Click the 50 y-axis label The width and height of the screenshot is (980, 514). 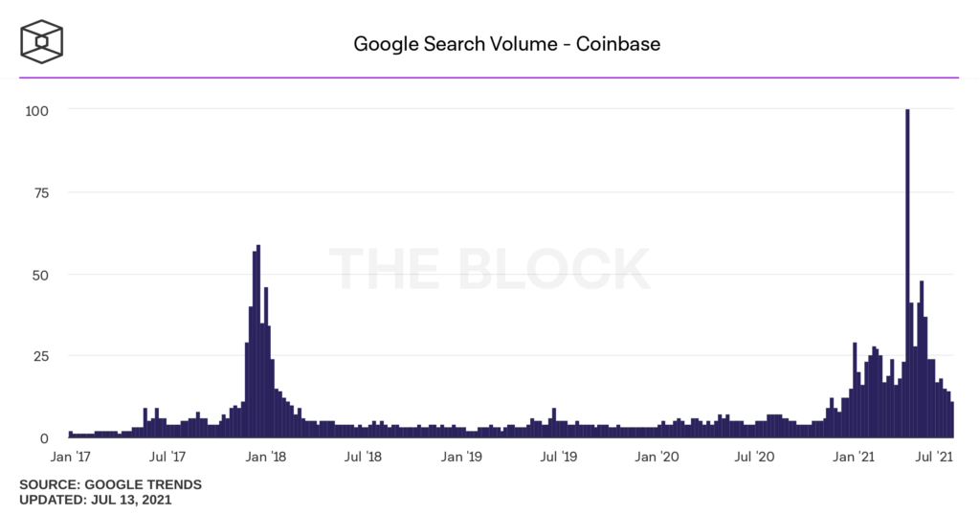tap(40, 275)
